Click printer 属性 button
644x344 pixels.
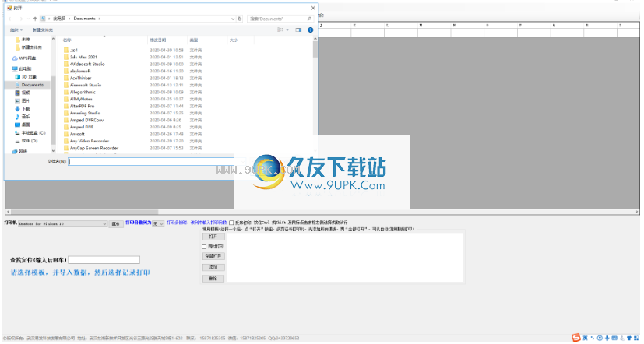[x=116, y=224]
